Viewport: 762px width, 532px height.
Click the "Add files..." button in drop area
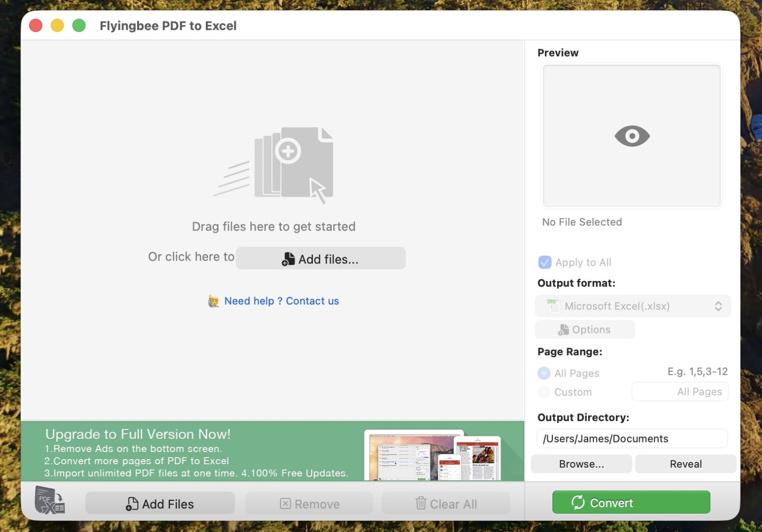click(x=321, y=259)
